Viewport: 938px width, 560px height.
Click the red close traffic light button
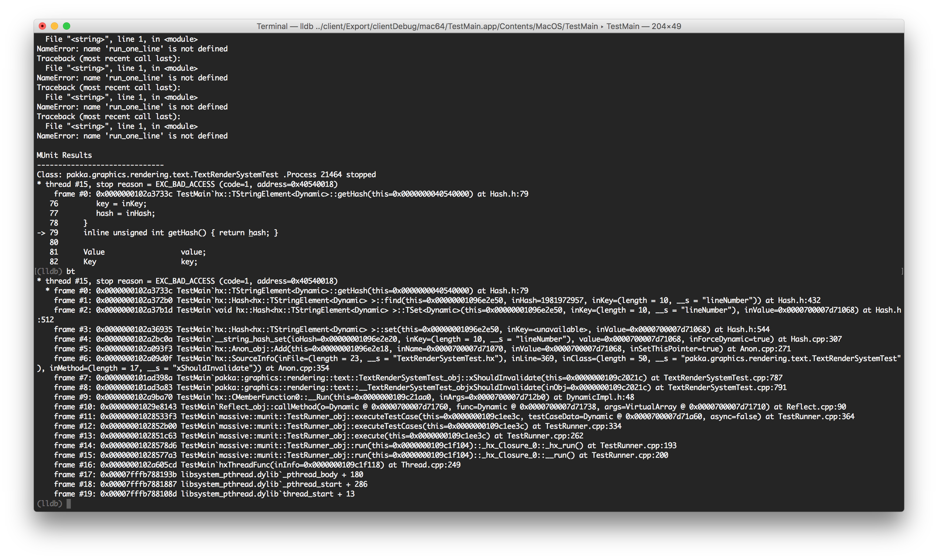click(x=43, y=26)
